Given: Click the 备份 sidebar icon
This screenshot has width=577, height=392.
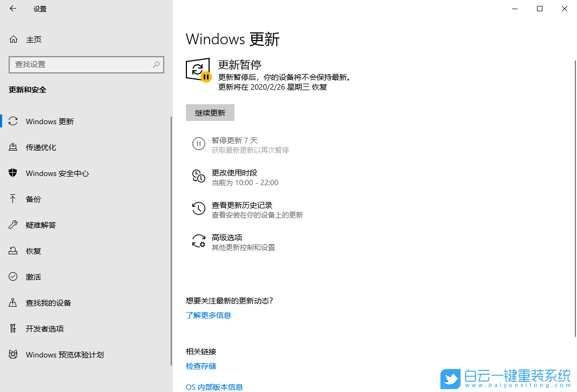Looking at the screenshot, I should [12, 199].
